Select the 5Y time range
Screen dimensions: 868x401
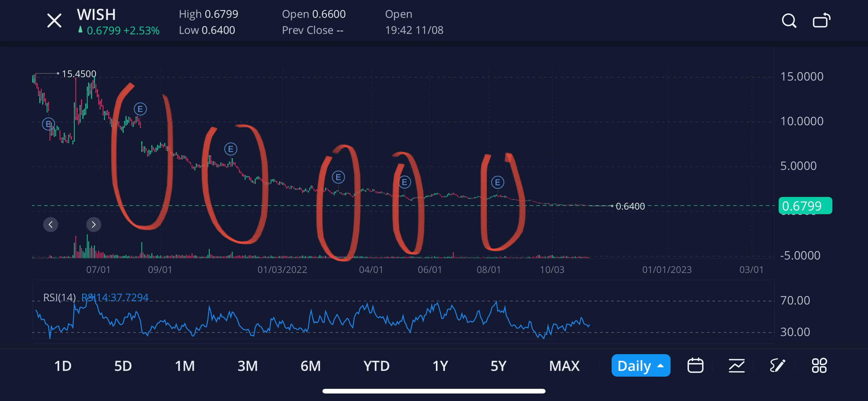click(498, 366)
